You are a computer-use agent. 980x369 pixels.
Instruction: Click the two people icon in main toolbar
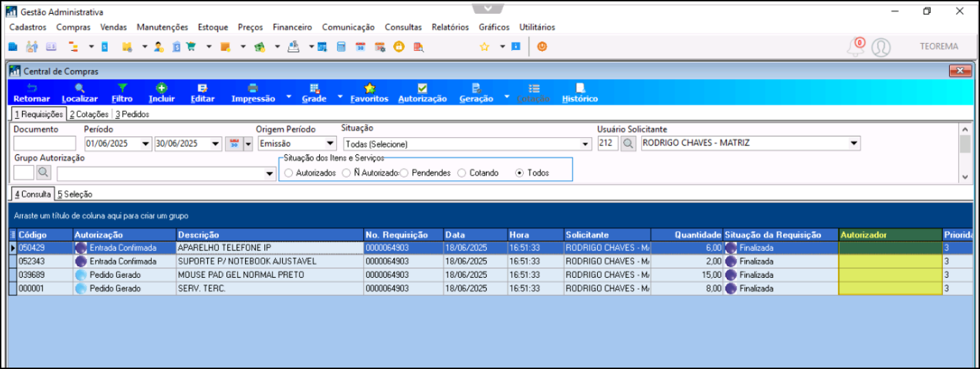coord(32,47)
